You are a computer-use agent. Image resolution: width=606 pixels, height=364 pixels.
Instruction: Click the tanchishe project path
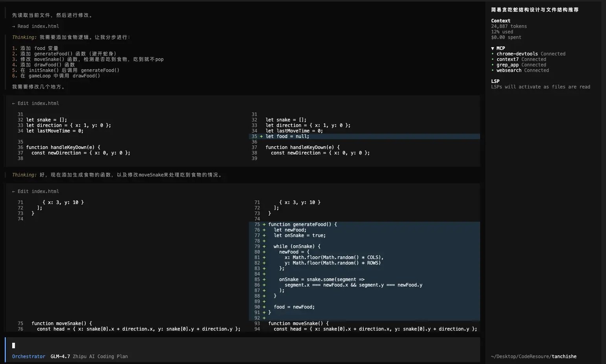(x=564, y=357)
